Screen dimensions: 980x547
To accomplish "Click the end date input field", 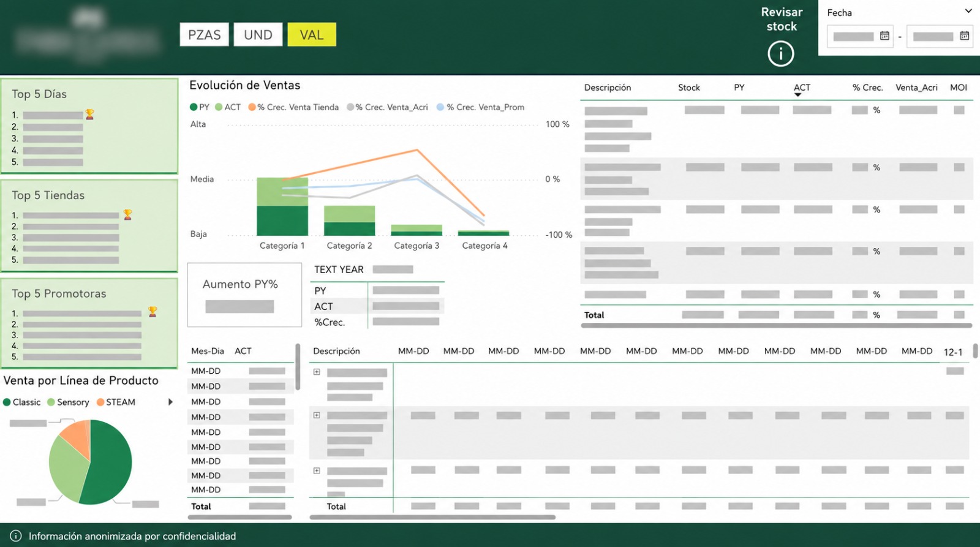I will click(x=940, y=37).
